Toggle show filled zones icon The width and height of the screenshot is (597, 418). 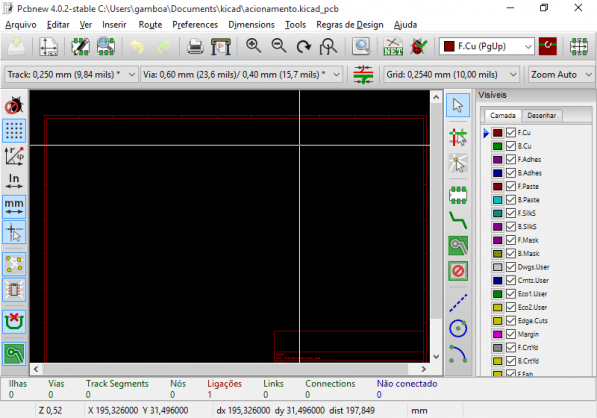pos(14,354)
